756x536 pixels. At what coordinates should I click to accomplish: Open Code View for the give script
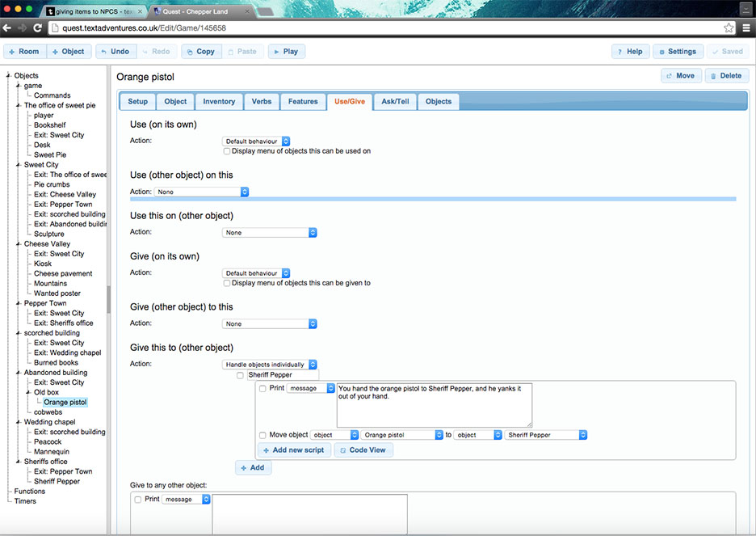(363, 450)
